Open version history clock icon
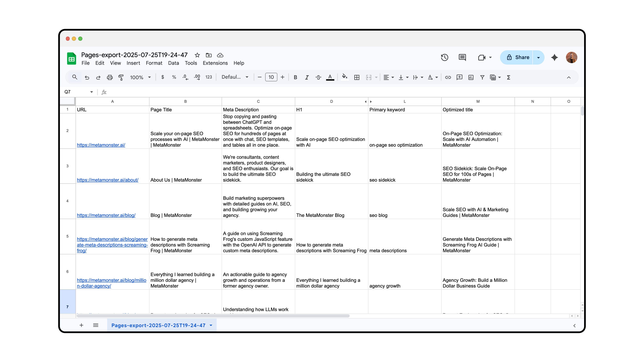 pos(444,58)
